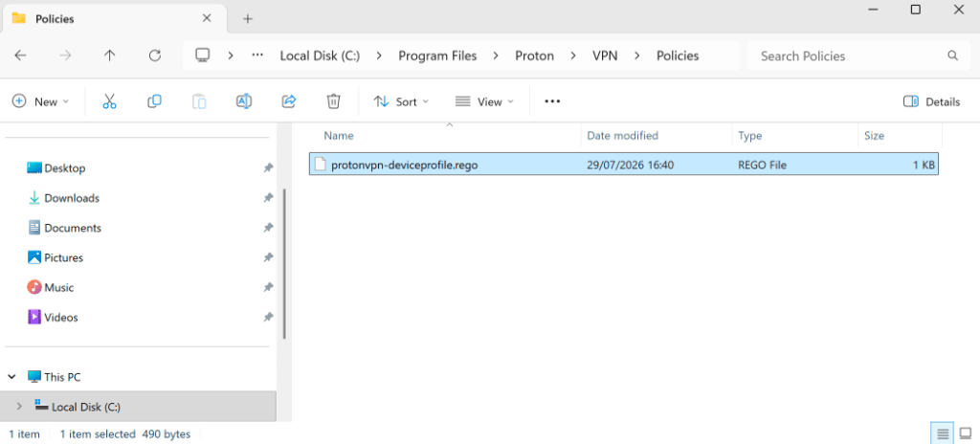
Task: Click the REGO File type cell
Action: point(762,166)
